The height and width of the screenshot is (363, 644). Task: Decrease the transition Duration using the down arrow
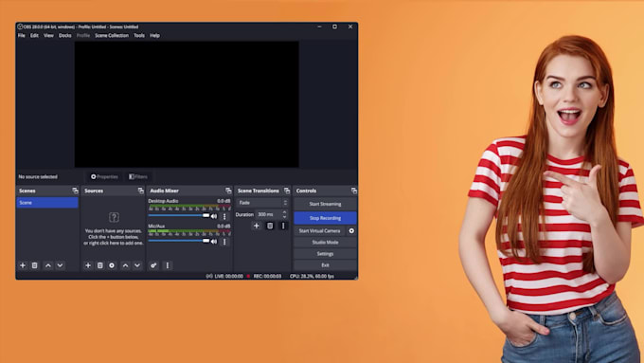click(x=285, y=217)
